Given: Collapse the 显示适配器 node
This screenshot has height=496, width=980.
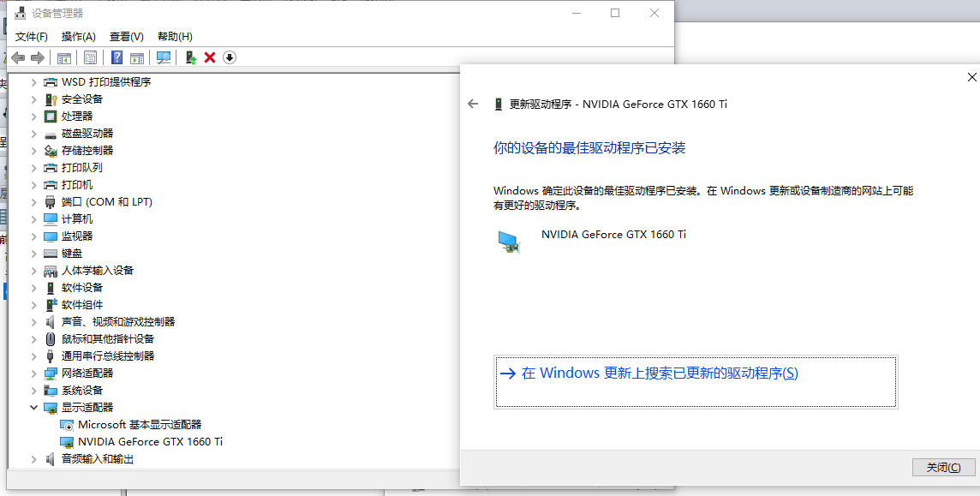Looking at the screenshot, I should 33,407.
